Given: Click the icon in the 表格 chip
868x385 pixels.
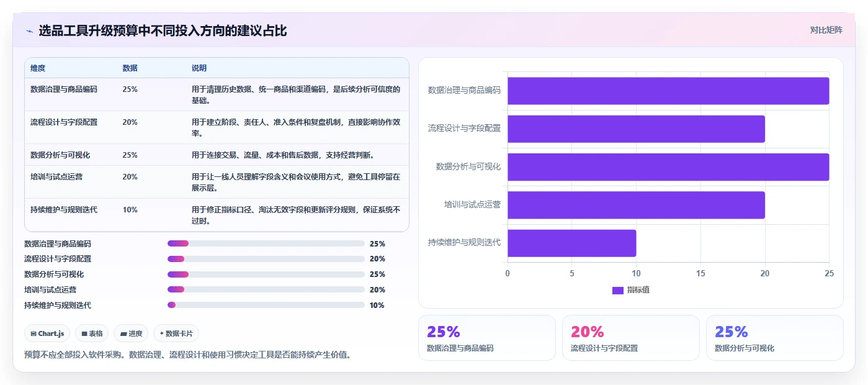Looking at the screenshot, I should pyautogui.click(x=84, y=333).
